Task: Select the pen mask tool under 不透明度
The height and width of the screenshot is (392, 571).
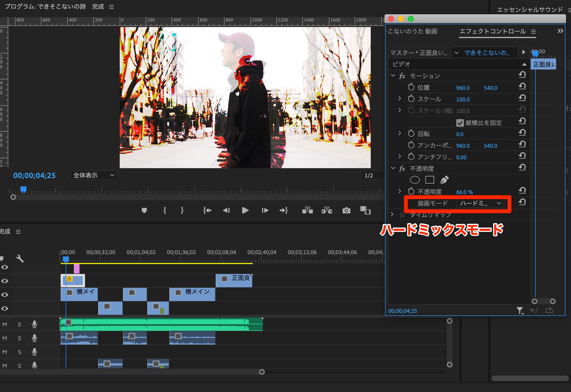Action: (x=444, y=180)
